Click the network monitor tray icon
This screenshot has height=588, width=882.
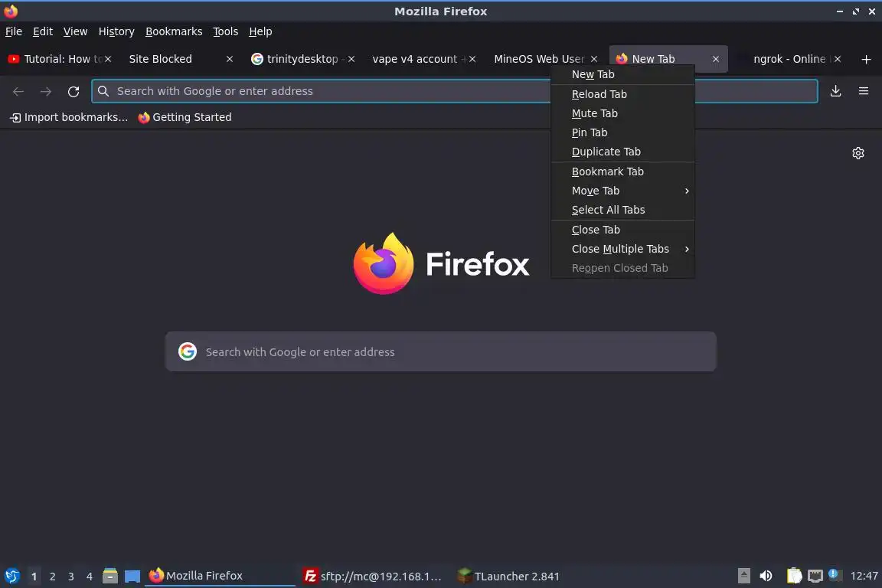point(815,576)
